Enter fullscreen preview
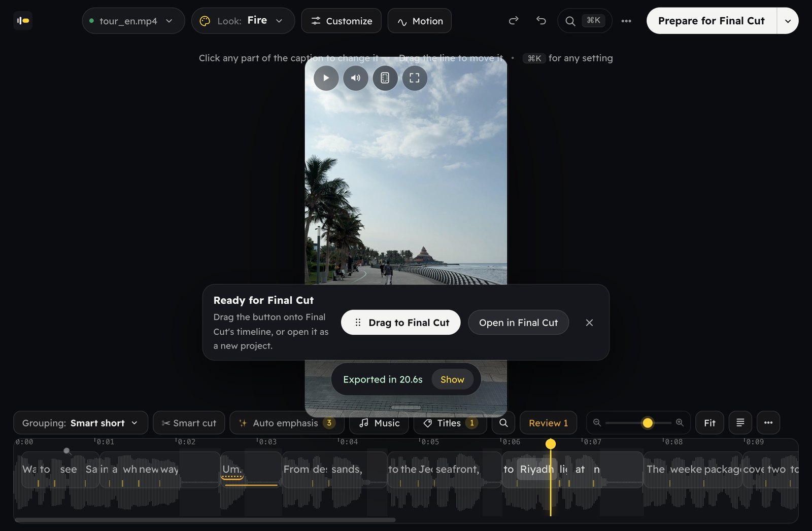812x531 pixels. tap(415, 78)
